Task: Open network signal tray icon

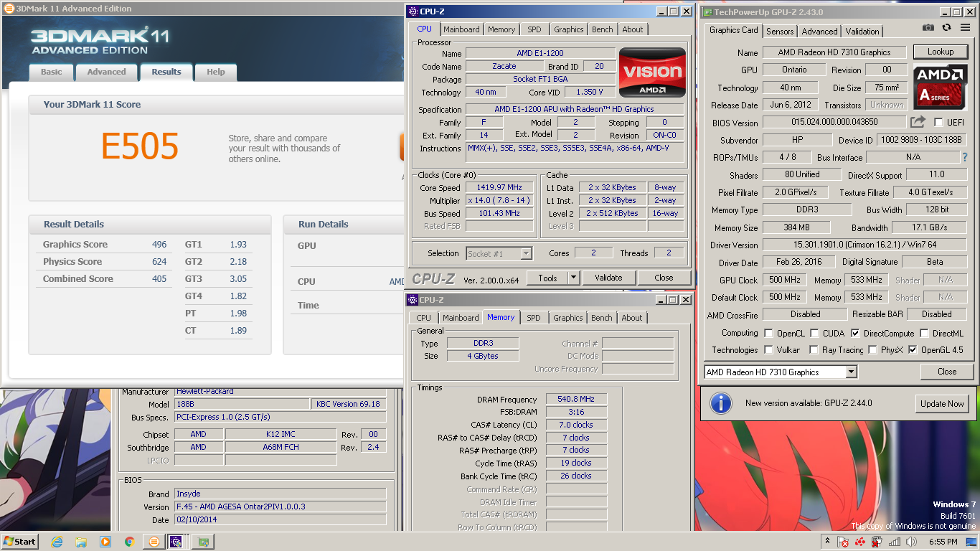Action: 895,542
